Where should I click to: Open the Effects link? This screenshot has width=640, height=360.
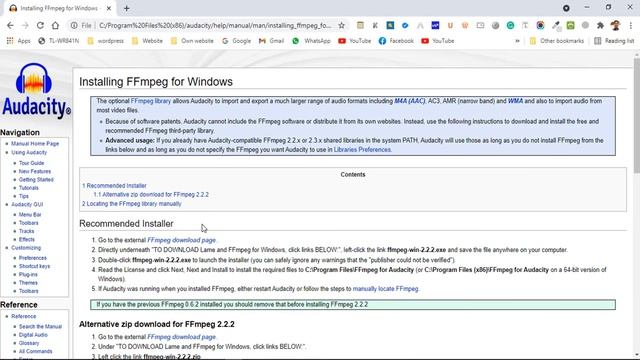click(27, 240)
